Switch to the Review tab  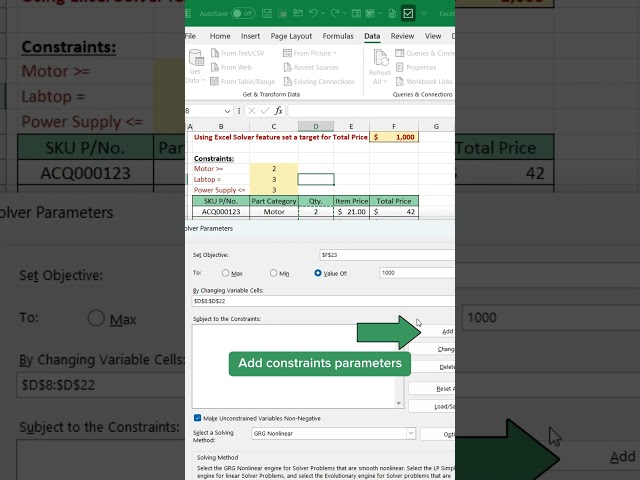[x=402, y=36]
